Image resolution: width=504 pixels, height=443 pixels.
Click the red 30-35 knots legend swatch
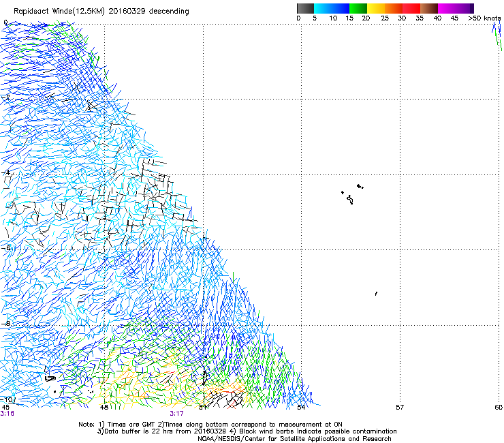(411, 8)
